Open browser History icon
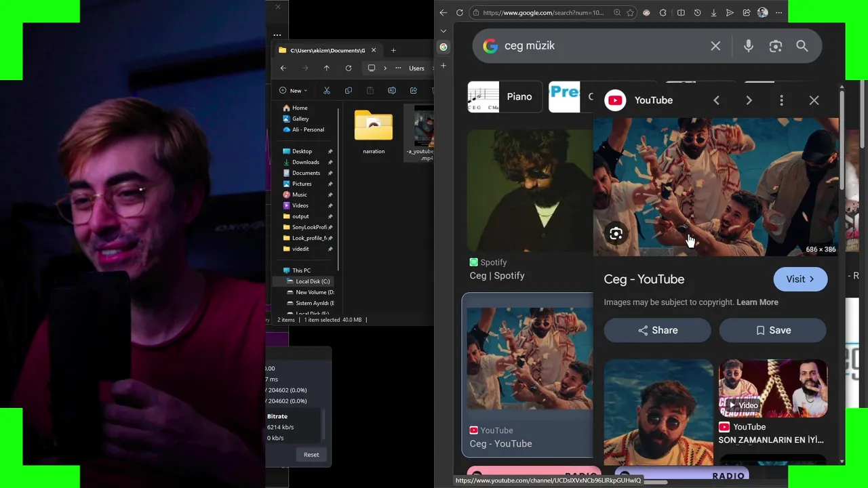The image size is (868, 488). 697,12
